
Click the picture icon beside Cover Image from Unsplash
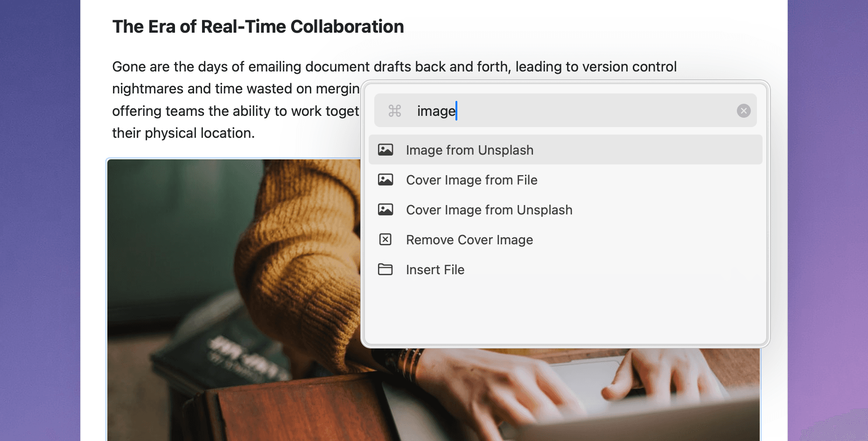coord(385,209)
